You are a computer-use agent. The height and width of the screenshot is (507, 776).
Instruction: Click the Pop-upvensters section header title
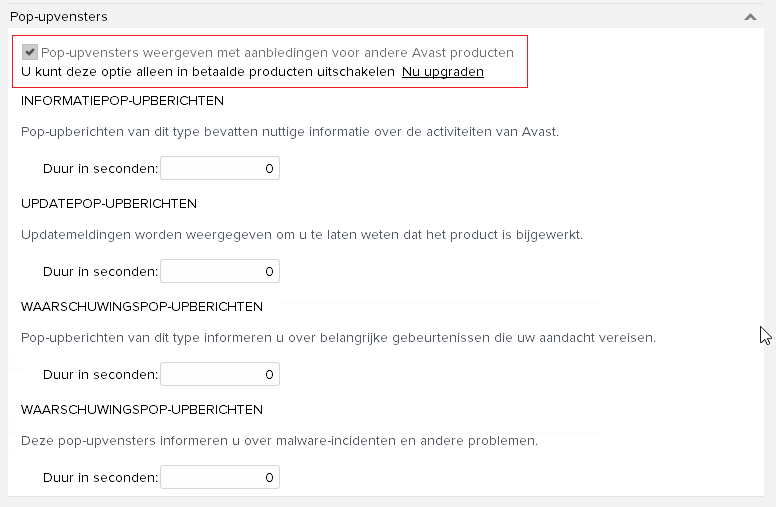click(59, 17)
